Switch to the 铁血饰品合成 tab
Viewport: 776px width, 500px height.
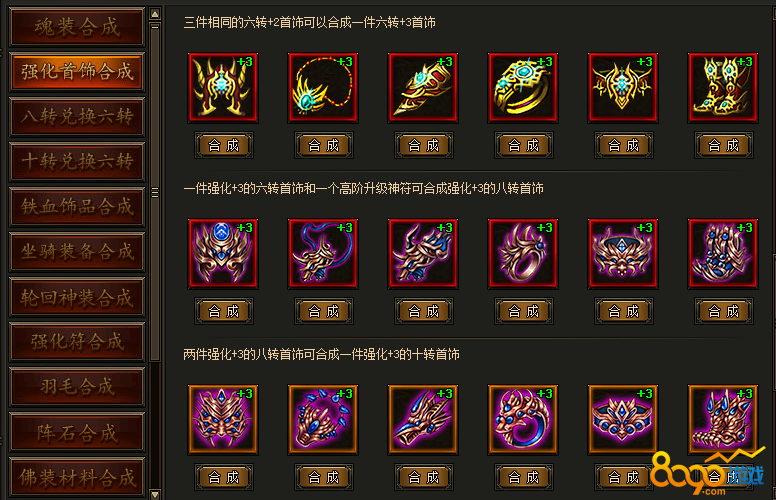tap(77, 207)
